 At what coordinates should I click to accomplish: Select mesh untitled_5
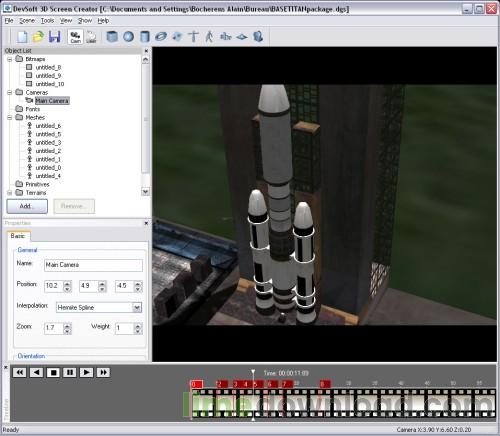48,134
